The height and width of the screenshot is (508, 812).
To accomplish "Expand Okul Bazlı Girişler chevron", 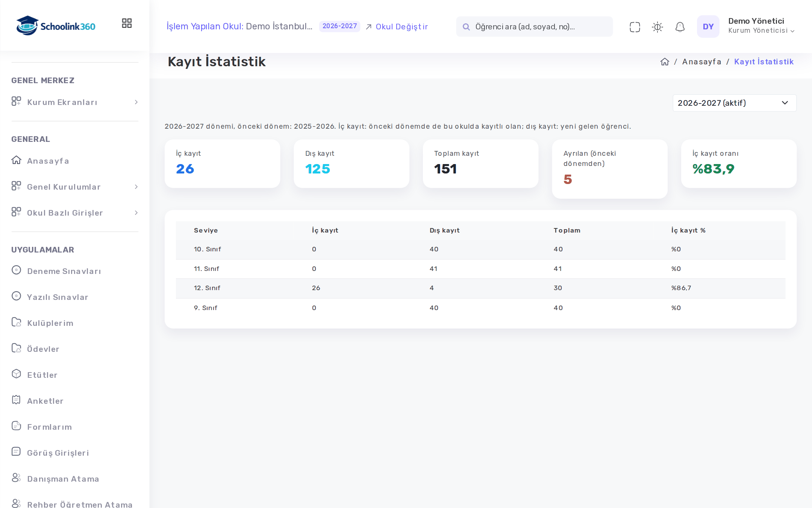I will pyautogui.click(x=136, y=213).
